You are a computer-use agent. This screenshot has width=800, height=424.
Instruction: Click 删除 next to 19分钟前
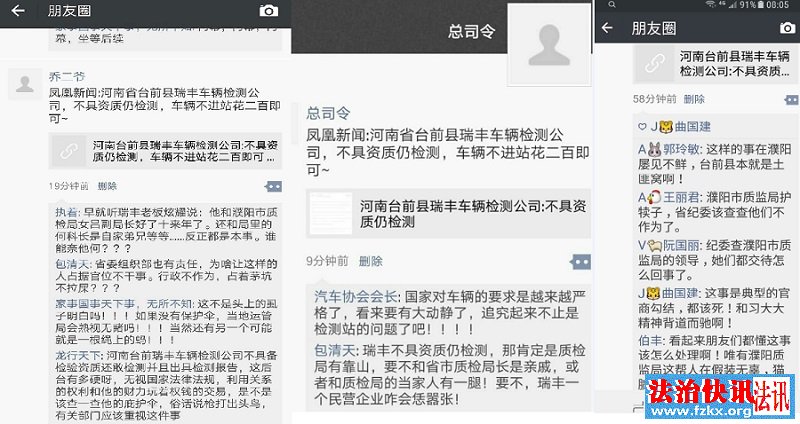pos(107,186)
